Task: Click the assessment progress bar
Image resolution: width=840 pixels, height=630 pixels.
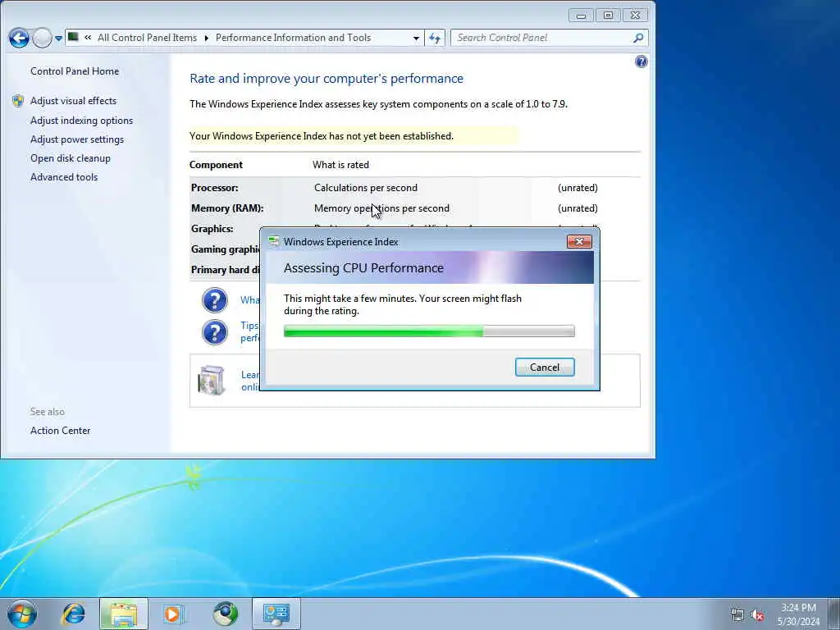Action: pyautogui.click(x=429, y=331)
